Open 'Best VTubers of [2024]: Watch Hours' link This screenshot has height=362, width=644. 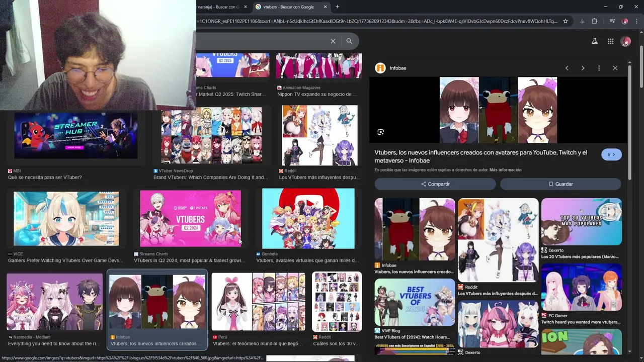tap(412, 337)
